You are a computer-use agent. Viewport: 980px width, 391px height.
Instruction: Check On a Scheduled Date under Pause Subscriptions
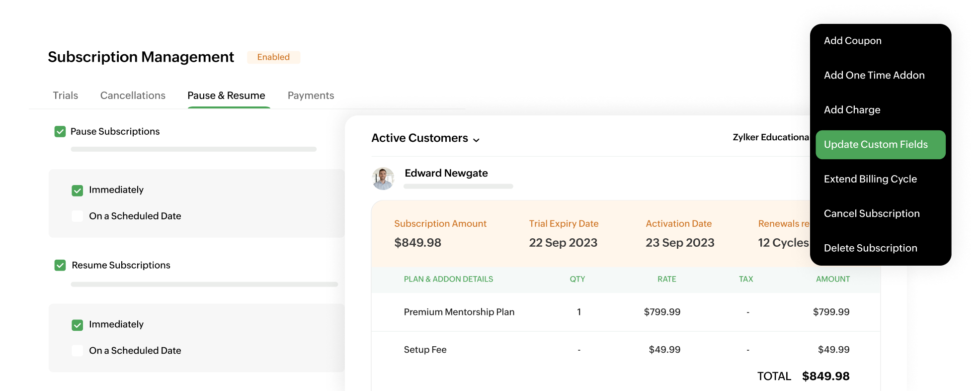pyautogui.click(x=78, y=216)
